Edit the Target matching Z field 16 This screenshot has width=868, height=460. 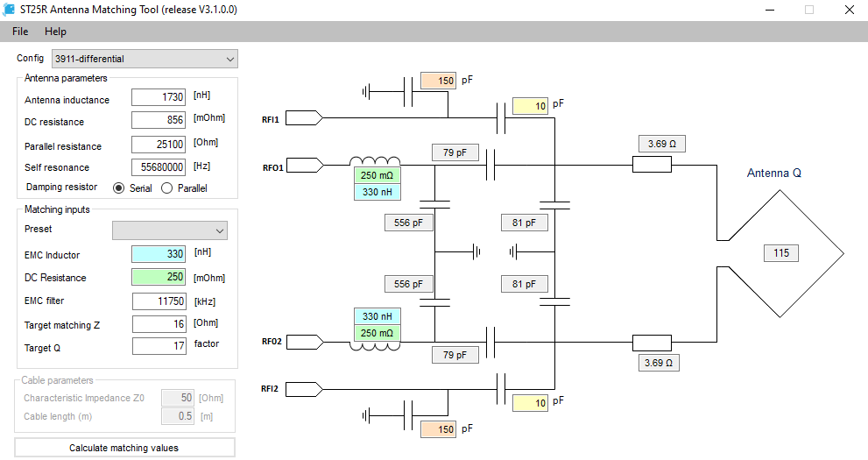(159, 324)
